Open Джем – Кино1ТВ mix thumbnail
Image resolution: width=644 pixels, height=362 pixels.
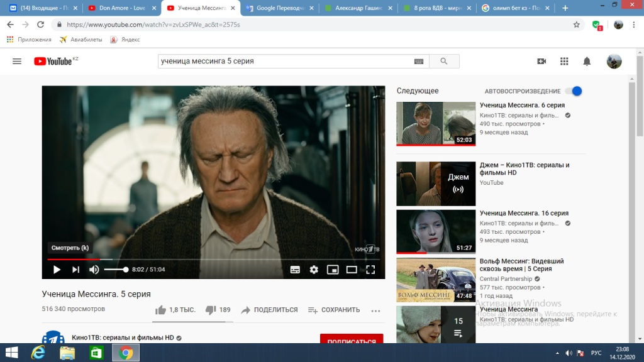pos(436,184)
